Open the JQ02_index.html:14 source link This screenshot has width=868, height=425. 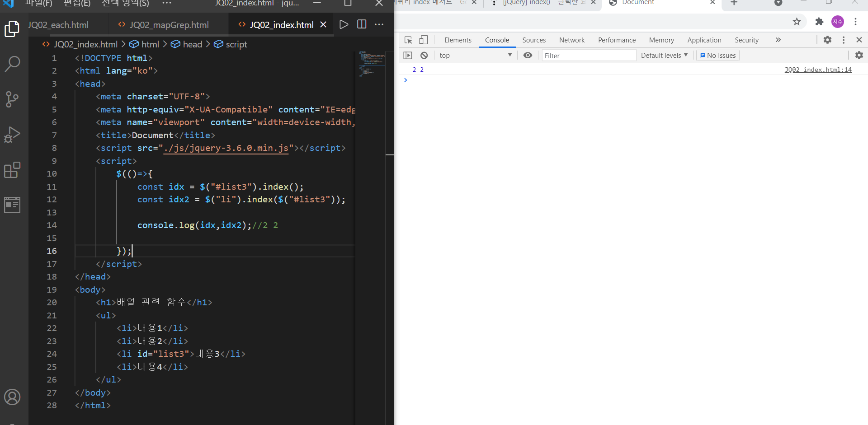pos(818,70)
